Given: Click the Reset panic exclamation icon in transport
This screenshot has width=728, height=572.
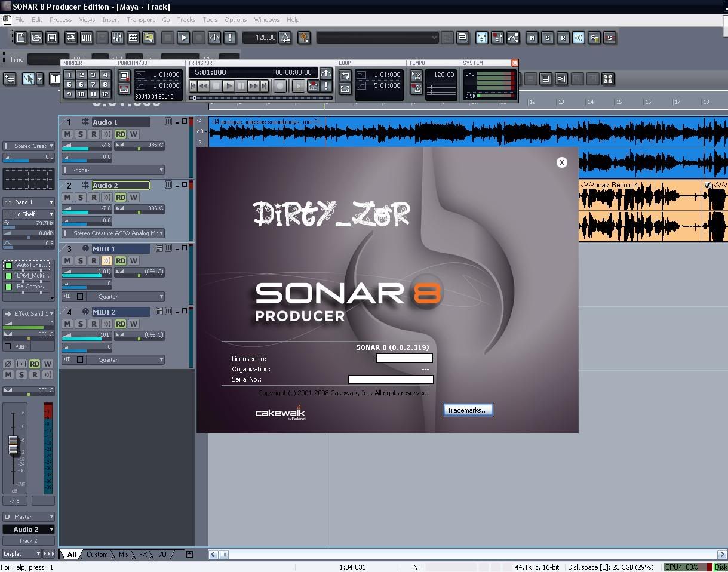Looking at the screenshot, I should pos(326,86).
